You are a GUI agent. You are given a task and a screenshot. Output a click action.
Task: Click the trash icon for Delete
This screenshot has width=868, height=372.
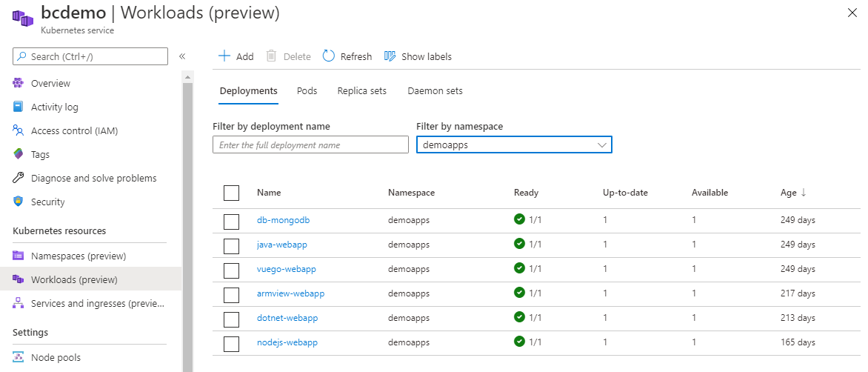pos(271,56)
